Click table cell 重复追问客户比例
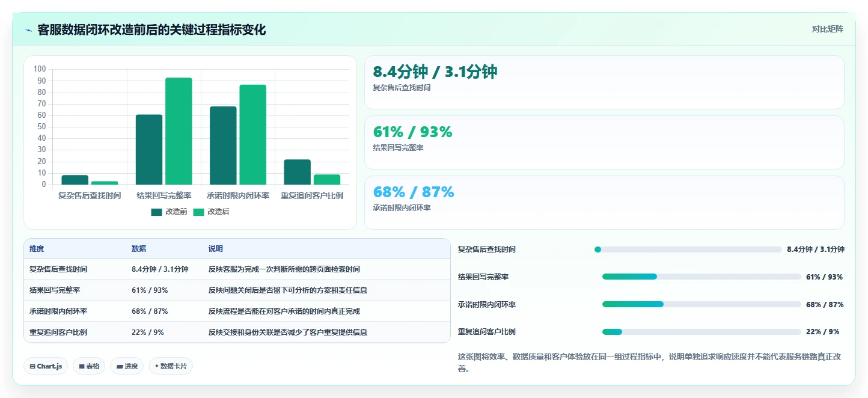 58,332
